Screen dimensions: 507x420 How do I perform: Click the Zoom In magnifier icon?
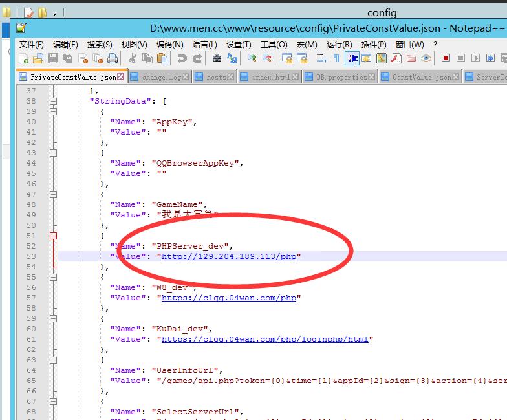252,58
